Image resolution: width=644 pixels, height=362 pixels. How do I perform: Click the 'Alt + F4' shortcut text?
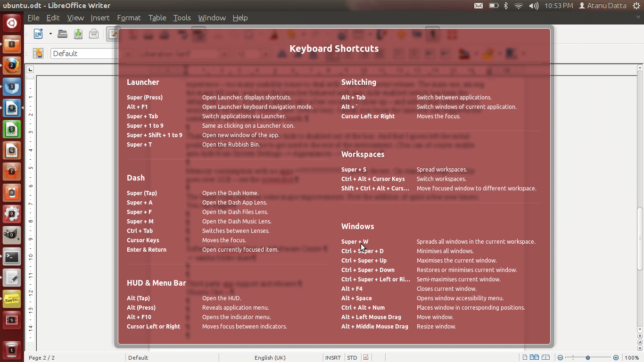point(352,289)
